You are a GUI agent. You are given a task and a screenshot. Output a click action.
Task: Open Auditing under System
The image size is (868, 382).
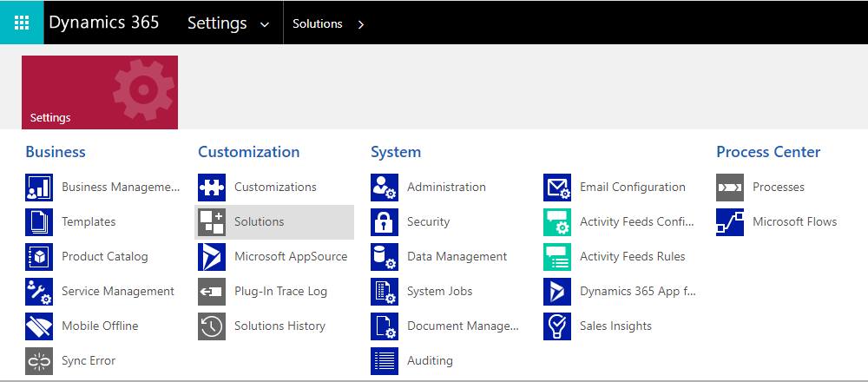(430, 361)
